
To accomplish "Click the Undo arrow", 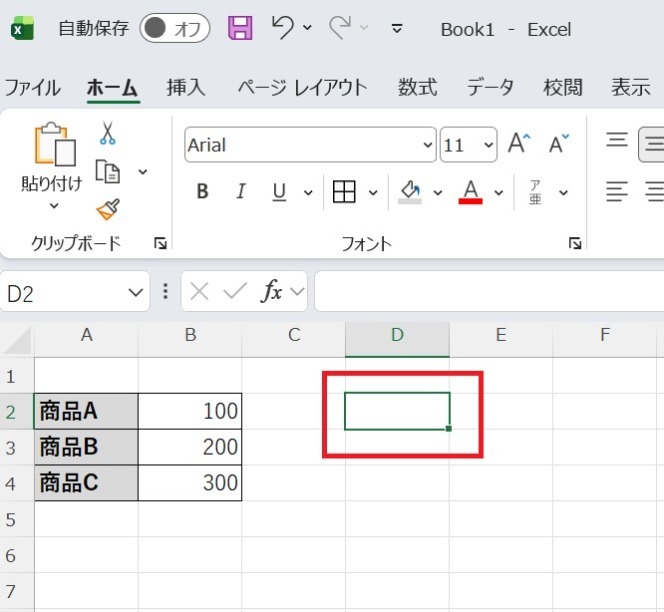I will pyautogui.click(x=282, y=28).
